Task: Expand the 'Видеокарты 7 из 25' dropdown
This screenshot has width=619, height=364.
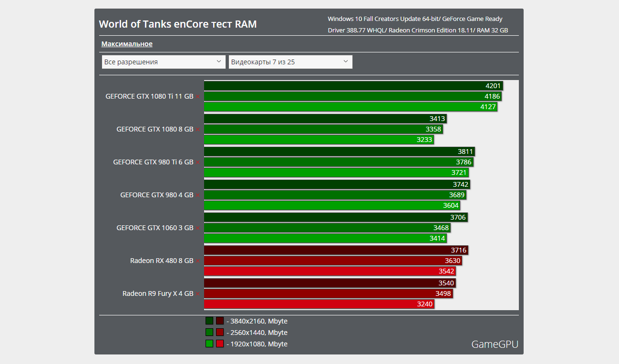Action: (x=290, y=62)
